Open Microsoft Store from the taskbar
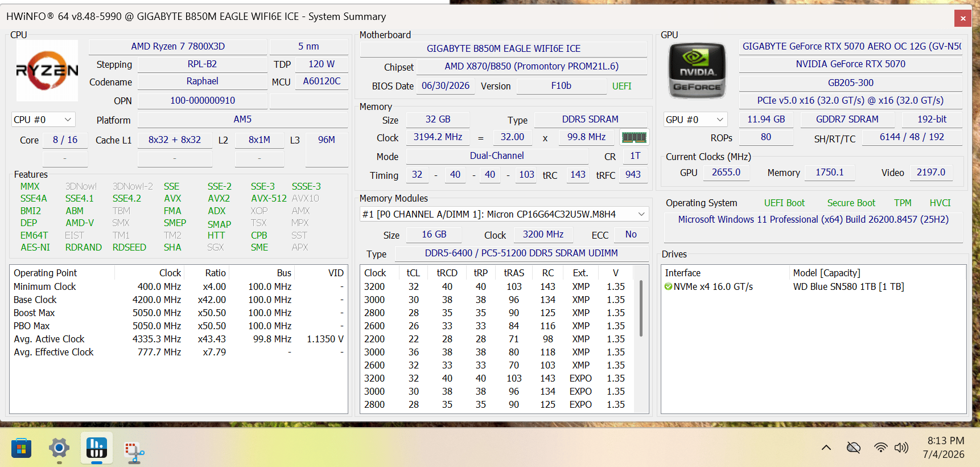This screenshot has height=467, width=980. pos(22,449)
